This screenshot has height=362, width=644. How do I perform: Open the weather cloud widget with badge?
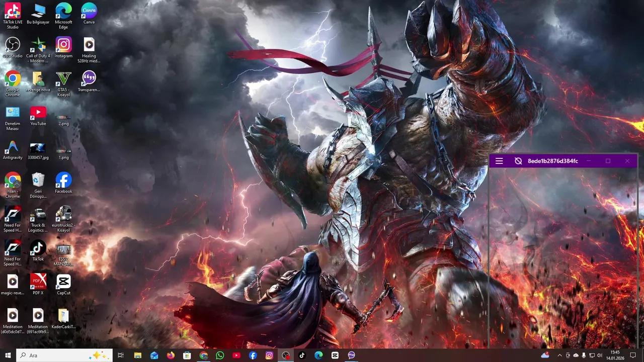[x=545, y=355]
